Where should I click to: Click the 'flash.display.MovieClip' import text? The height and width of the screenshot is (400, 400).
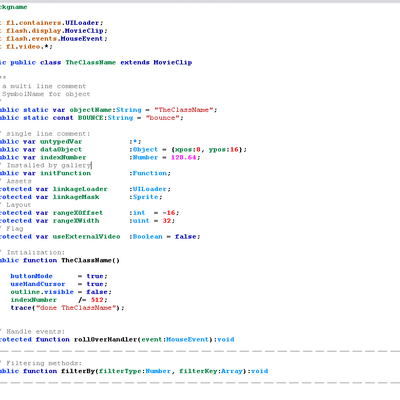pos(55,31)
